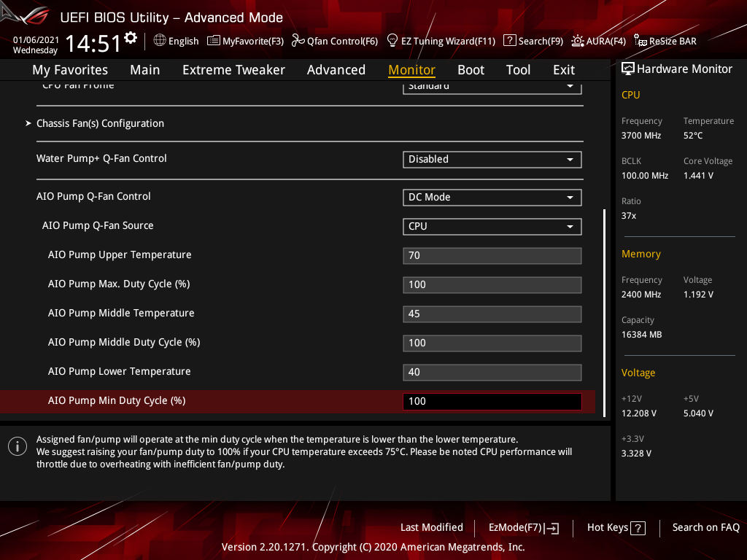Expand Chassis Fan(s) Configuration submenu
The width and height of the screenshot is (747, 560).
100,123
